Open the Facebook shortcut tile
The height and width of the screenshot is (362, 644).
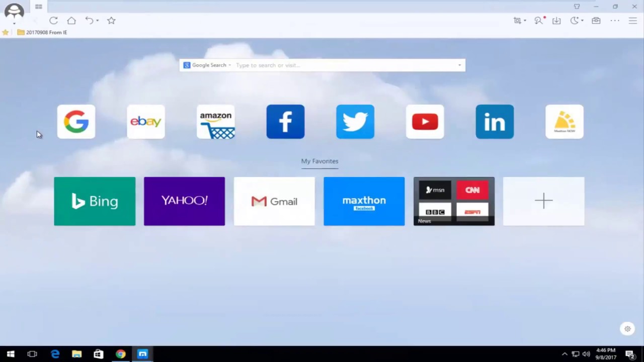point(285,122)
